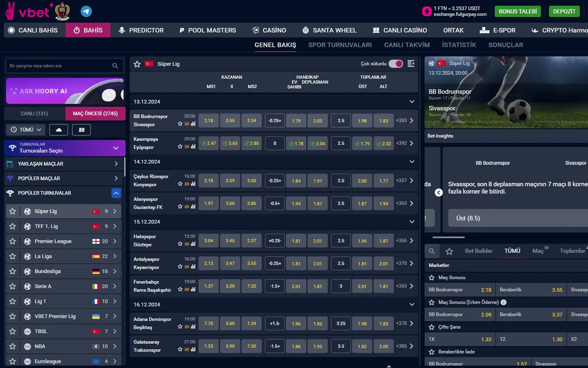Image resolution: width=588 pixels, height=368 pixels.
Task: Collapse the 13.12.2024 date section
Action: tap(412, 102)
